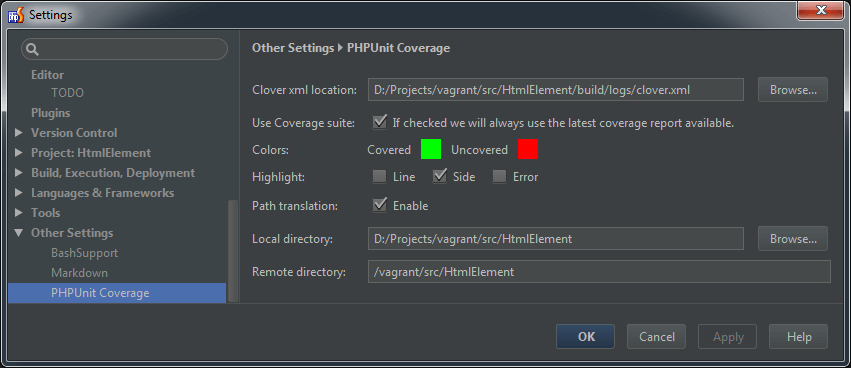Expand Build, Execution, Deployment node
Screen dimensions: 851x368
[x=19, y=173]
